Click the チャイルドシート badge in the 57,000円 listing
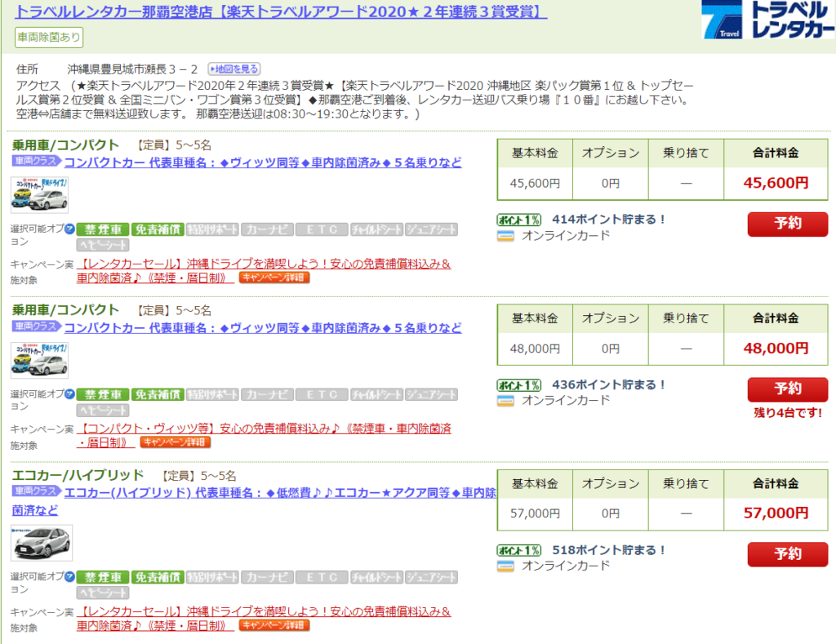The image size is (836, 644). click(376, 577)
